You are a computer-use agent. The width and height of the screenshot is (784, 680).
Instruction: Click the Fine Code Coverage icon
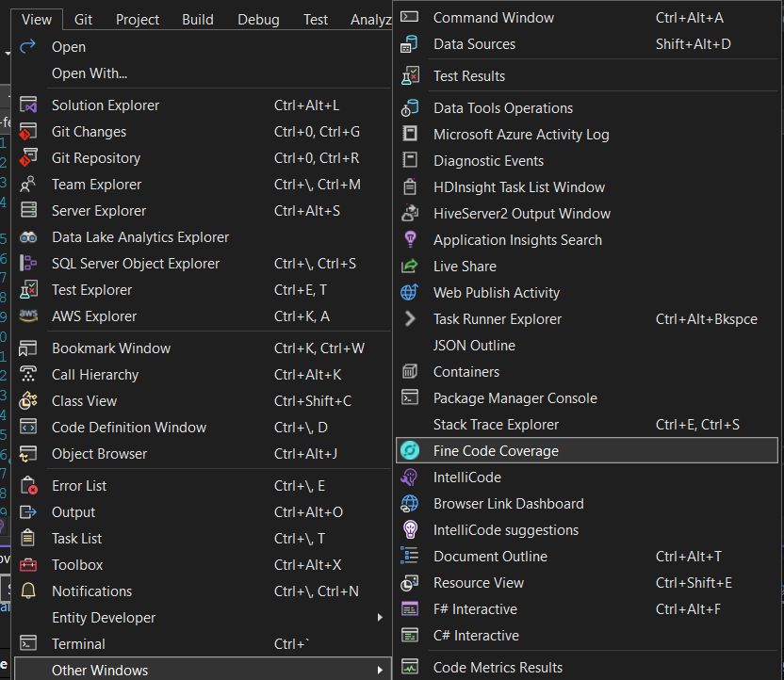pyautogui.click(x=410, y=451)
